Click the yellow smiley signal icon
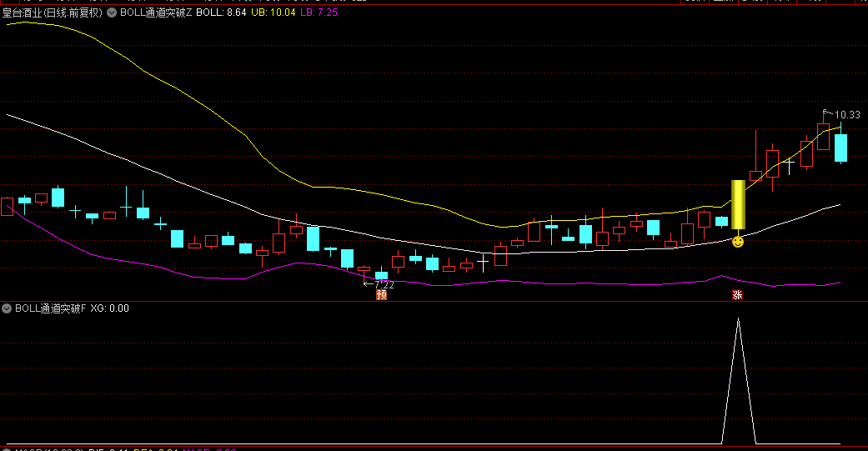Viewport: 868px width, 451px height. [x=738, y=242]
